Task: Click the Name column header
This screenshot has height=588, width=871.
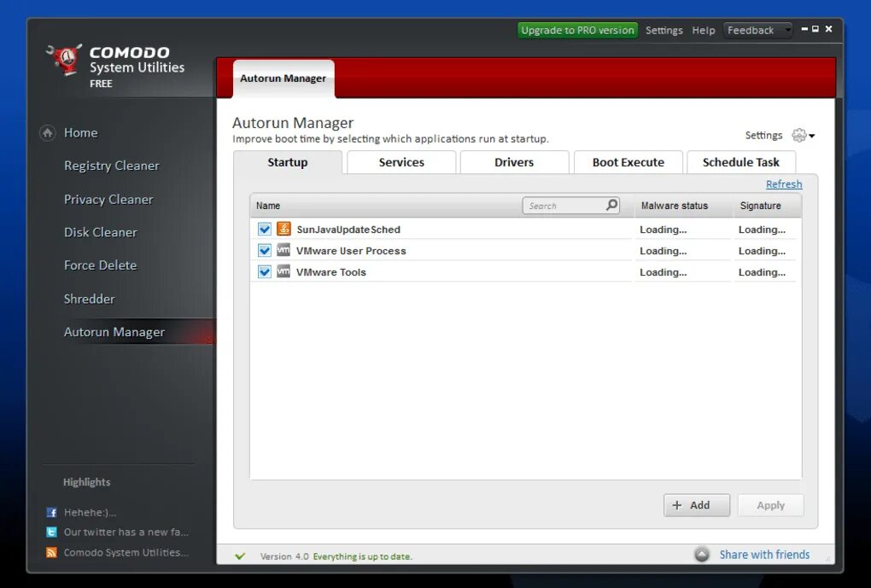Action: 268,206
